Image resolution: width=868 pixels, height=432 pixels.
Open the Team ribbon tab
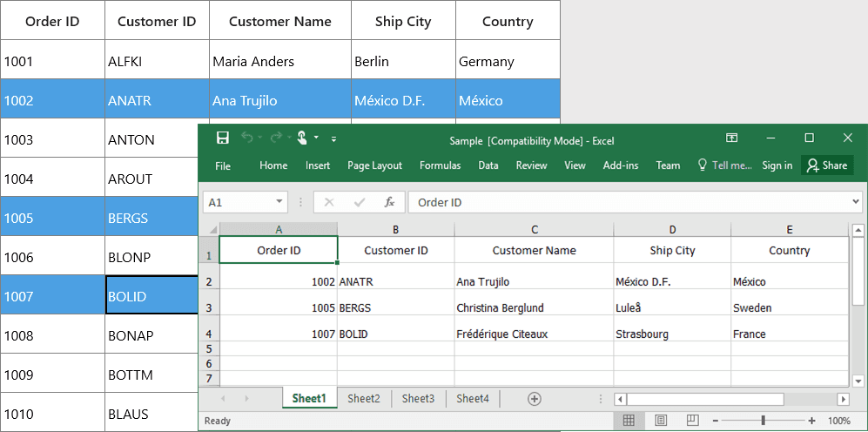(668, 165)
